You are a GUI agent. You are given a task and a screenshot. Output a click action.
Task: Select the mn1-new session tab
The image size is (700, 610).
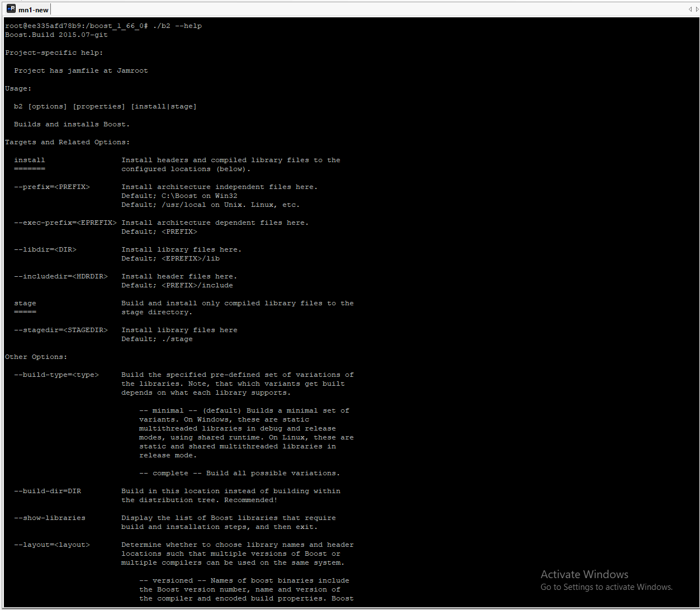coord(27,9)
